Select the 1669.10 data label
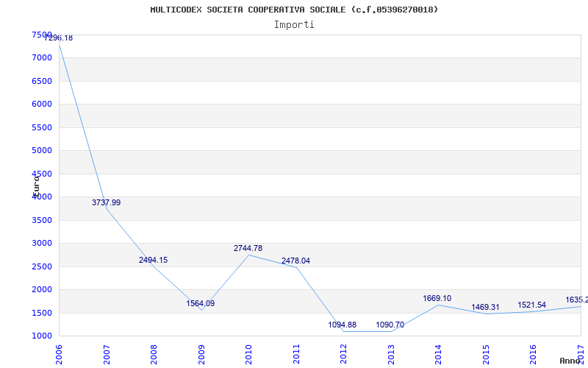This screenshot has height=368, width=588. [437, 299]
